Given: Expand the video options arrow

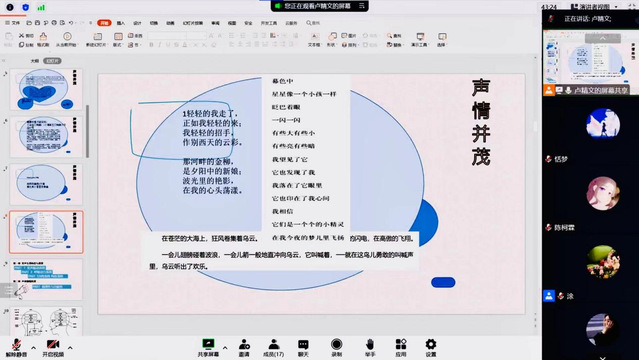Looking at the screenshot, I should pyautogui.click(x=70, y=348).
